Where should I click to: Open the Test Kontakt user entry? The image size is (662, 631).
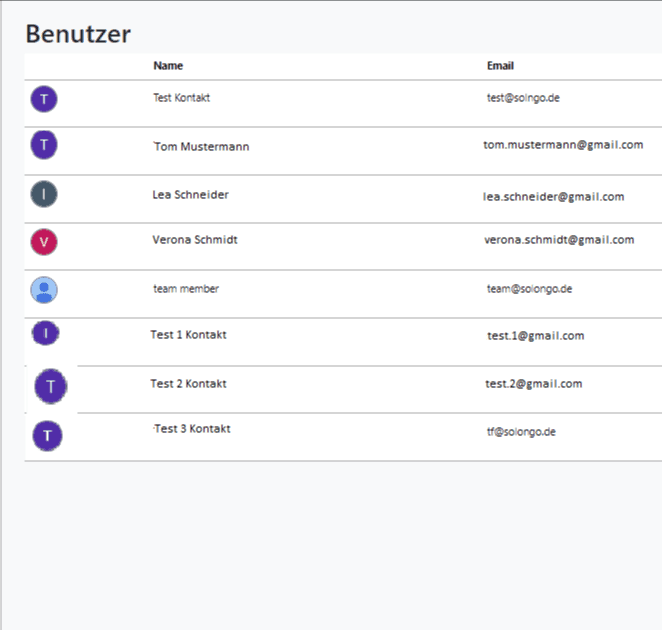(x=182, y=98)
